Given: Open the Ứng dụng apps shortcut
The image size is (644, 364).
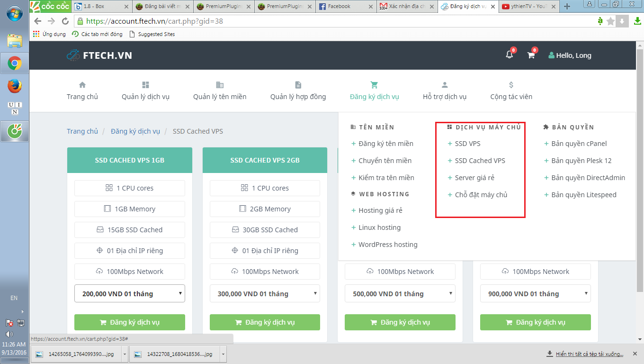Looking at the screenshot, I should point(49,34).
